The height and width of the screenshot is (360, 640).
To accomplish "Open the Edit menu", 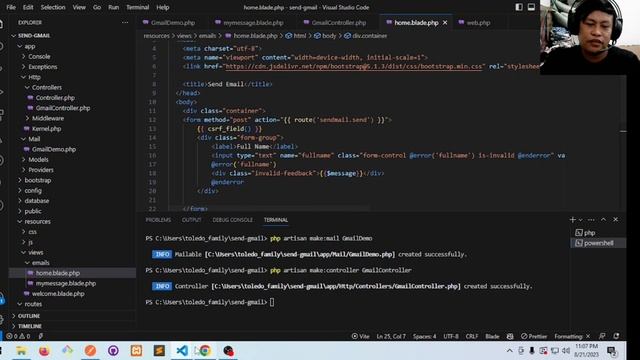I will tap(28, 7).
